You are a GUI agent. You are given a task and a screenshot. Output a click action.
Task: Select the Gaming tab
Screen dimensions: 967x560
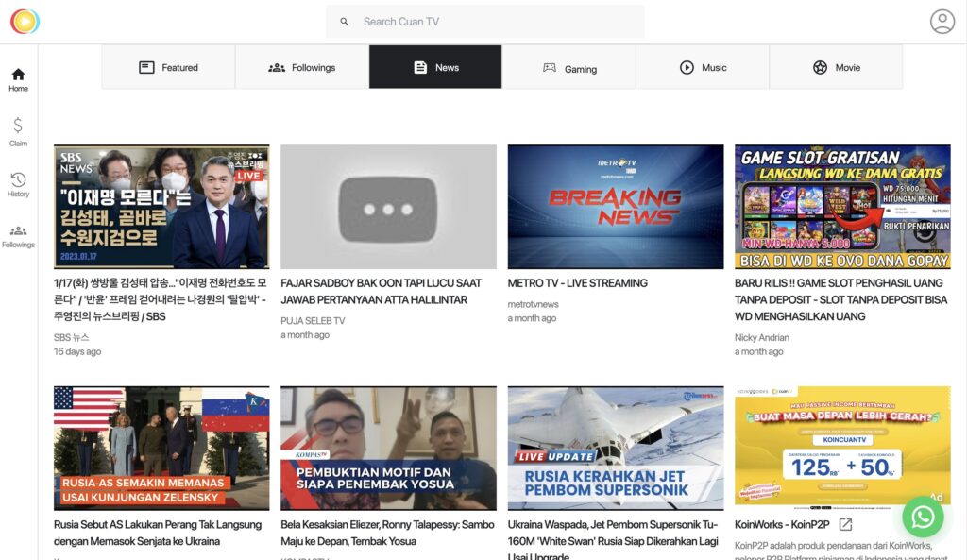(568, 67)
